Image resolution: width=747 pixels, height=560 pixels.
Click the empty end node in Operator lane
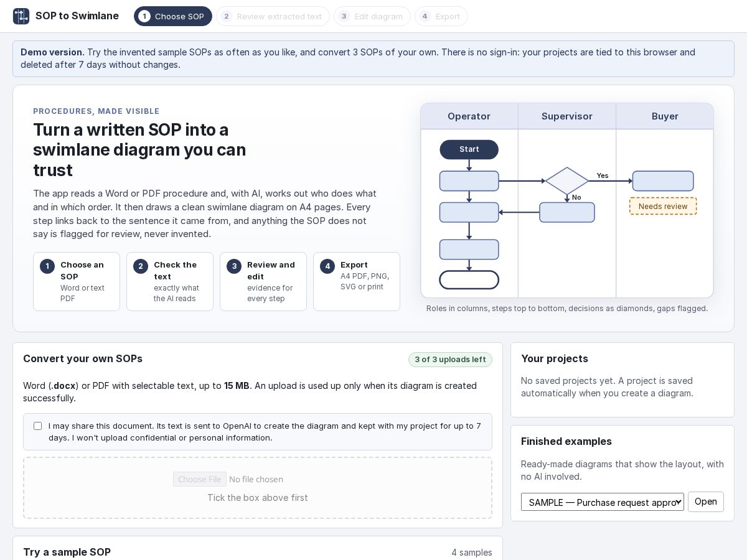coord(469,280)
